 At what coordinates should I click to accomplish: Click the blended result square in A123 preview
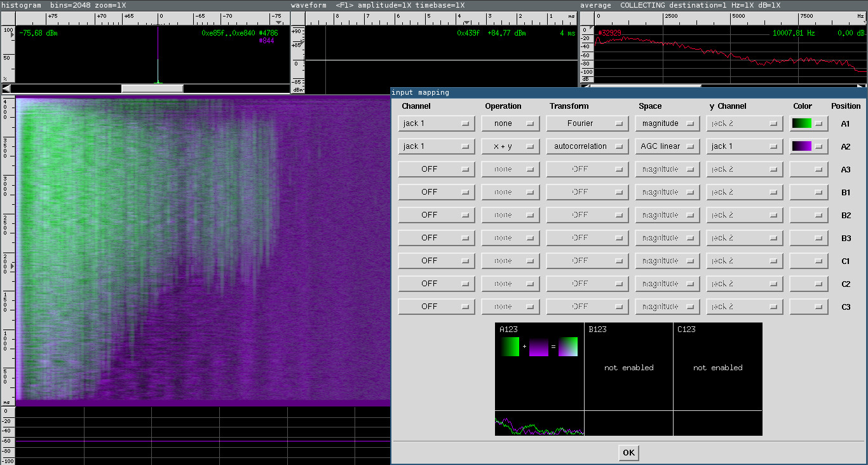tap(568, 347)
